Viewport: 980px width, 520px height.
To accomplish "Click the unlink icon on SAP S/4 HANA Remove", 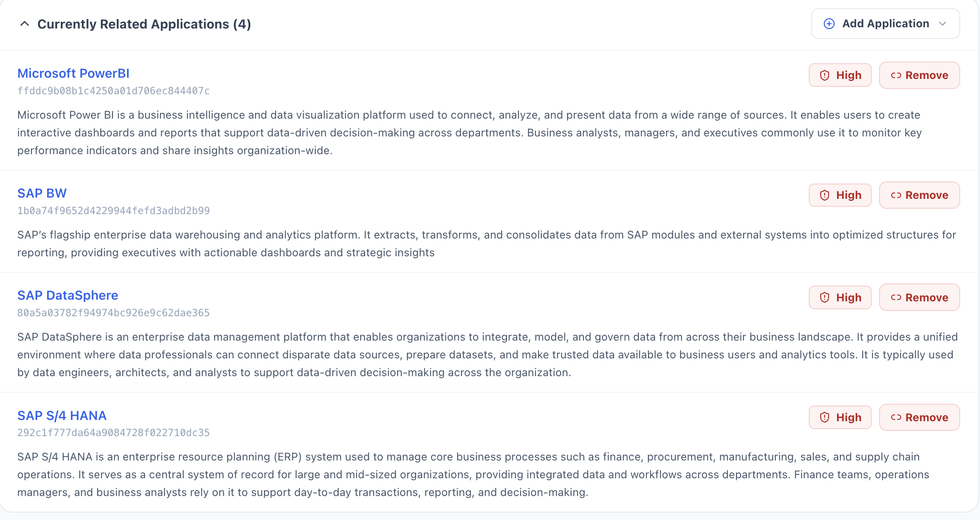I will 896,417.
